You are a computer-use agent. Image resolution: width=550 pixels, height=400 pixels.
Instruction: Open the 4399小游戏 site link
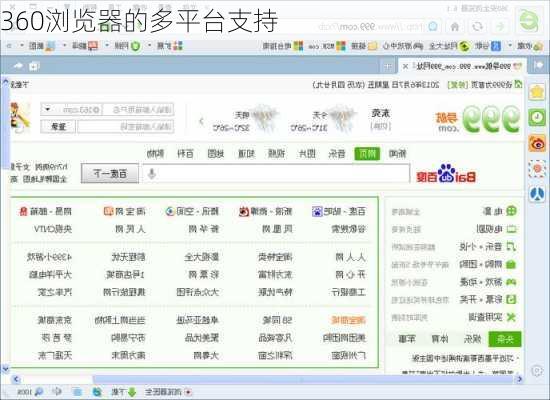(49, 257)
